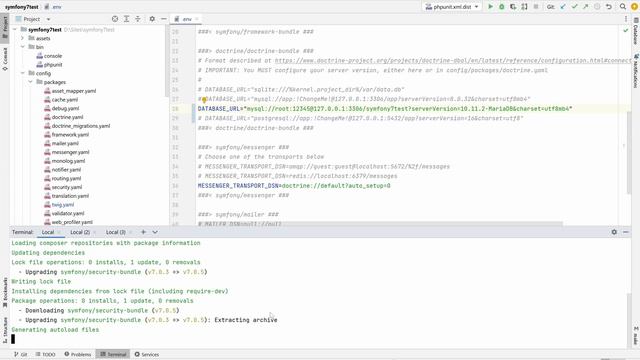Click the editor horizontal scrollbar
Viewport: 640px width, 360px height.
point(380,224)
